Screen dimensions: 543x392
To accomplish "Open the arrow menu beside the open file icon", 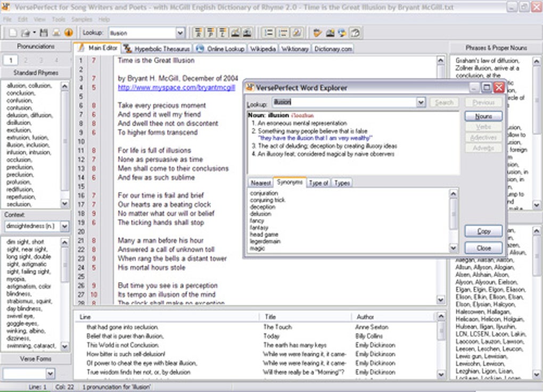I will tap(34, 33).
